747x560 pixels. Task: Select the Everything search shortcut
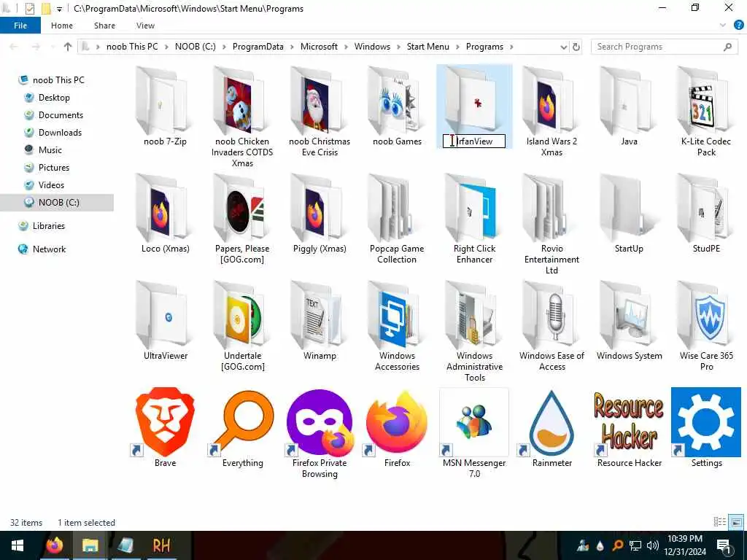pos(242,422)
